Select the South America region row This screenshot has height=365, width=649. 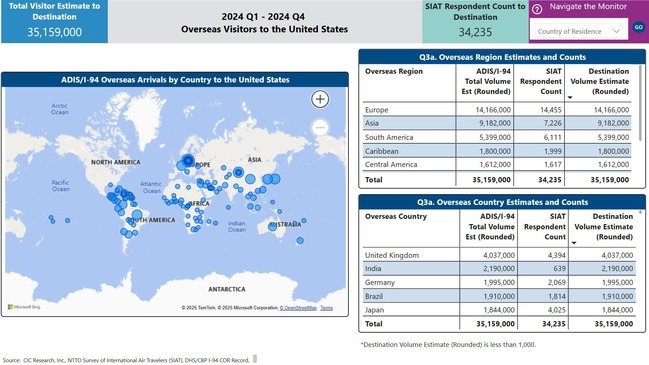497,137
